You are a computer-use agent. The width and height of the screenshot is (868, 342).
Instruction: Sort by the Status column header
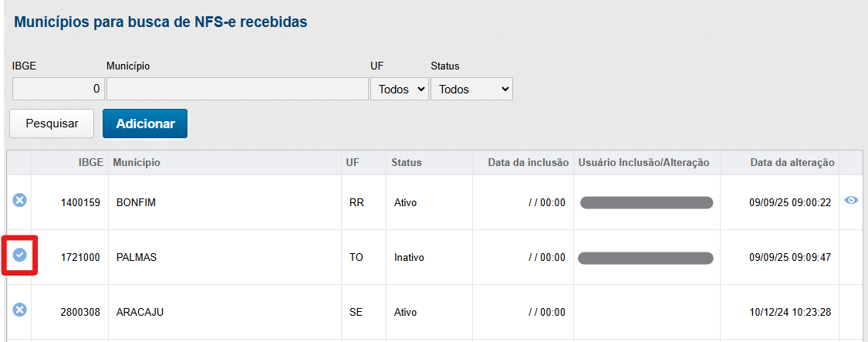407,162
